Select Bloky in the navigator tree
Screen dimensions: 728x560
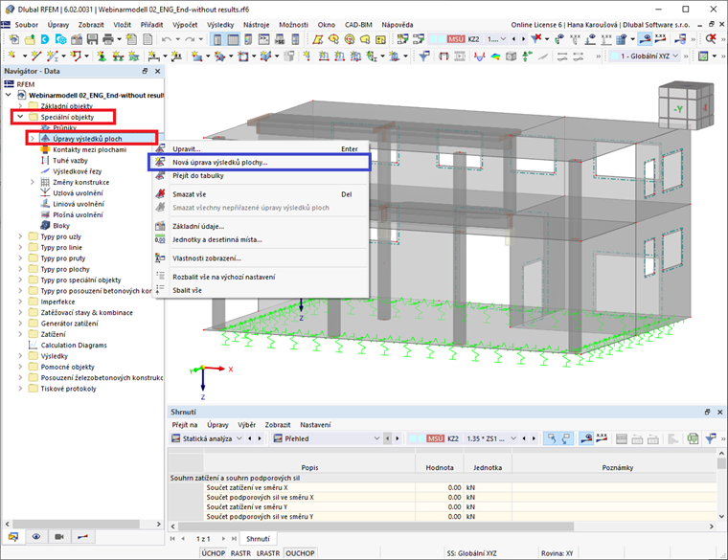click(61, 226)
